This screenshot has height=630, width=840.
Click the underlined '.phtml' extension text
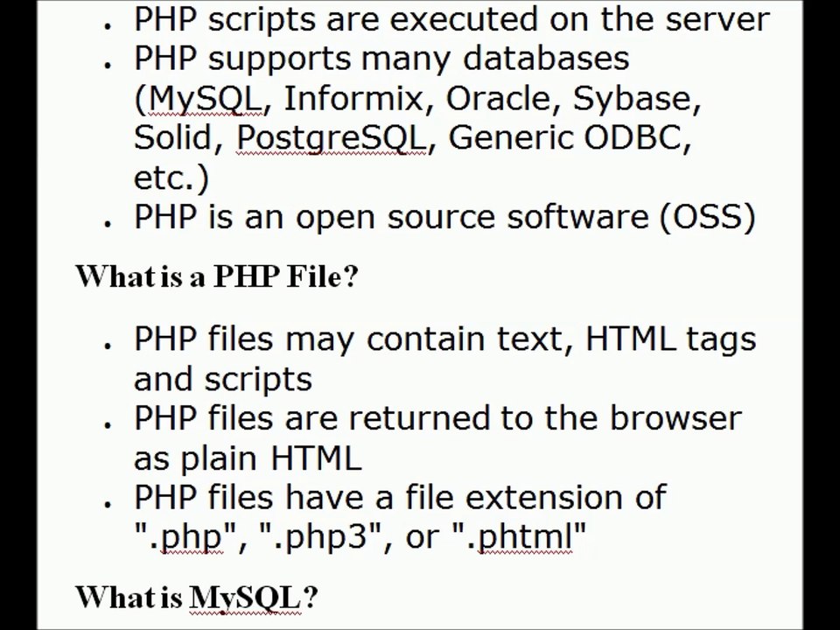click(x=525, y=536)
